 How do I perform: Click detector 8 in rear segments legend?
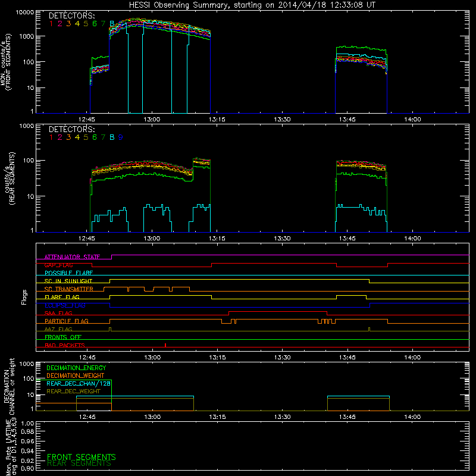click(112, 137)
